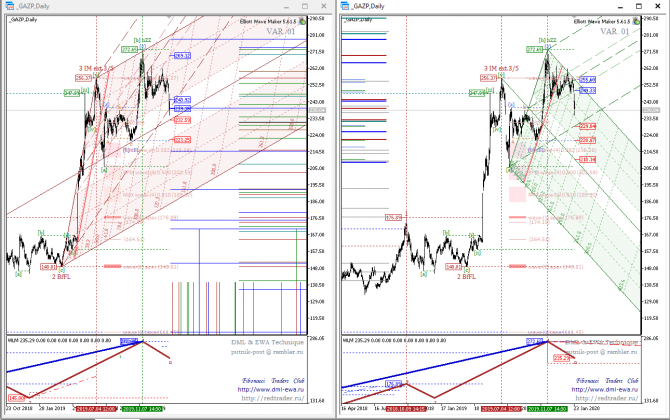Select the red 2019.07.04 12:00 date marker in right chart

click(502, 409)
